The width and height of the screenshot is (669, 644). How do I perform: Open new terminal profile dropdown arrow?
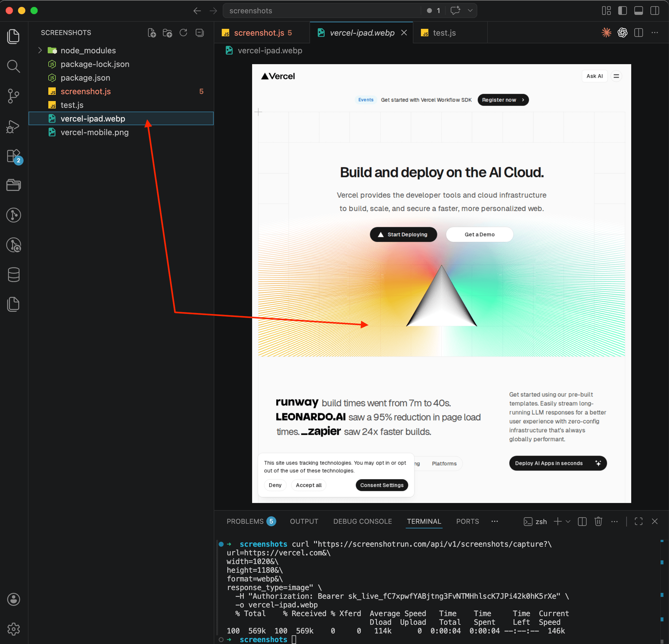[x=568, y=521]
